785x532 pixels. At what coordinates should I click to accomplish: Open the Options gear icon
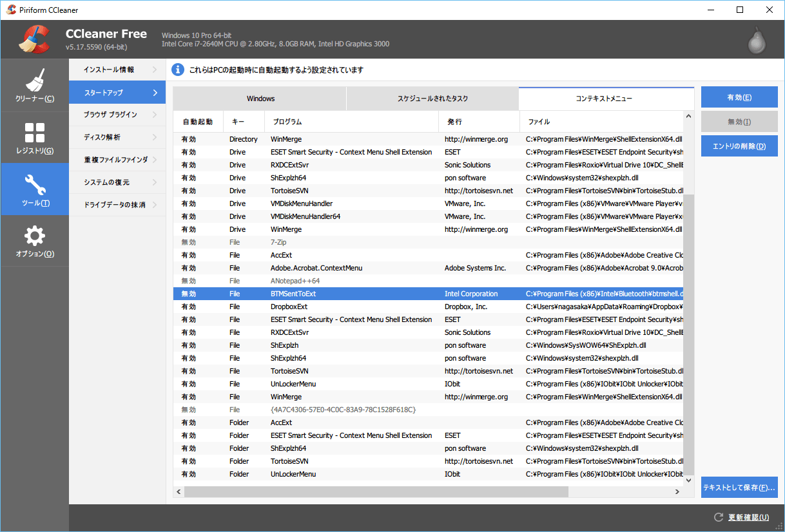(x=34, y=236)
